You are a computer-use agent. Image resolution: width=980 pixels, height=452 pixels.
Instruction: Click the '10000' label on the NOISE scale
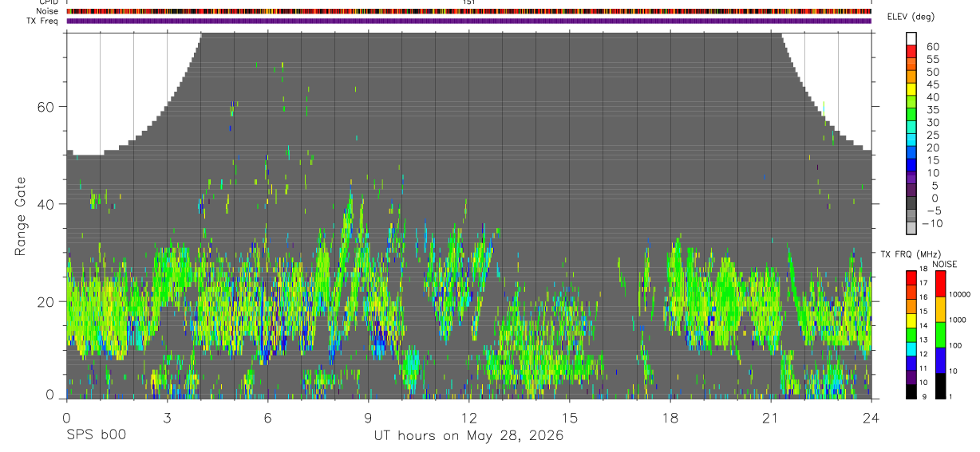pyautogui.click(x=959, y=294)
